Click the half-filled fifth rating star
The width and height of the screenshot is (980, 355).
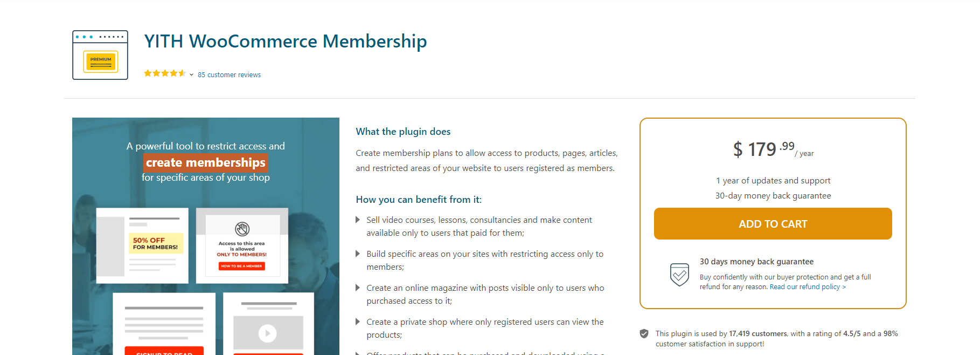[183, 73]
